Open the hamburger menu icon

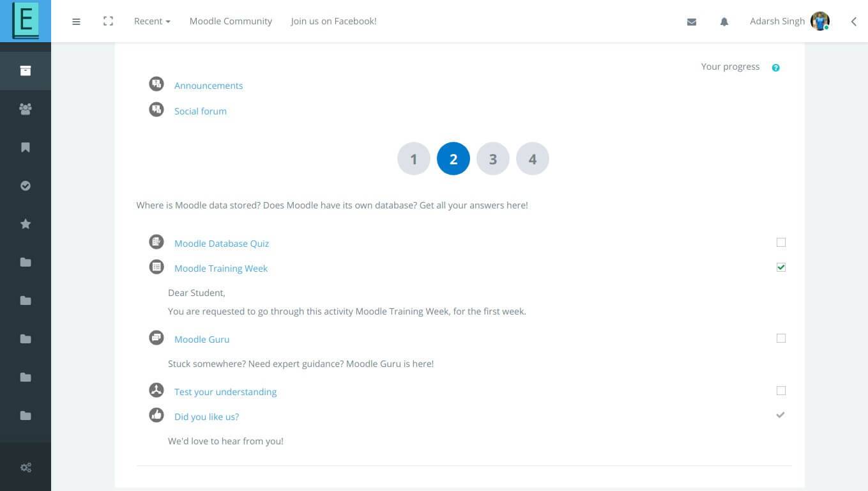(76, 21)
